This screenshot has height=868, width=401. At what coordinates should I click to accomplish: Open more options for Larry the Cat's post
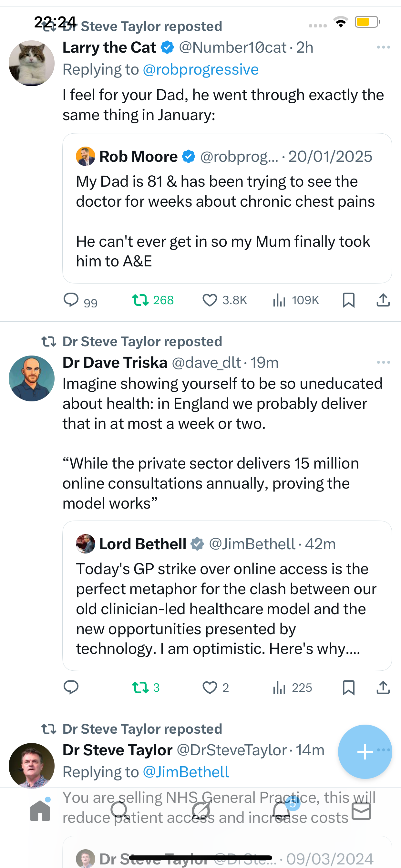coord(383,47)
